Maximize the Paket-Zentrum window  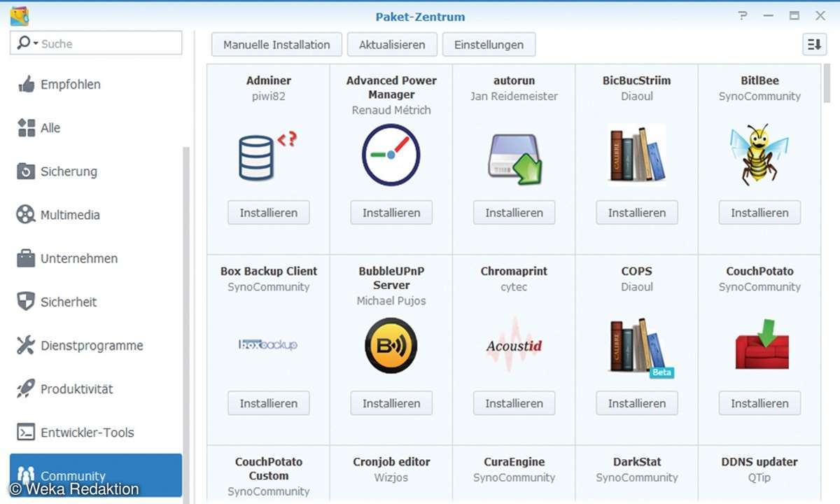(x=794, y=16)
